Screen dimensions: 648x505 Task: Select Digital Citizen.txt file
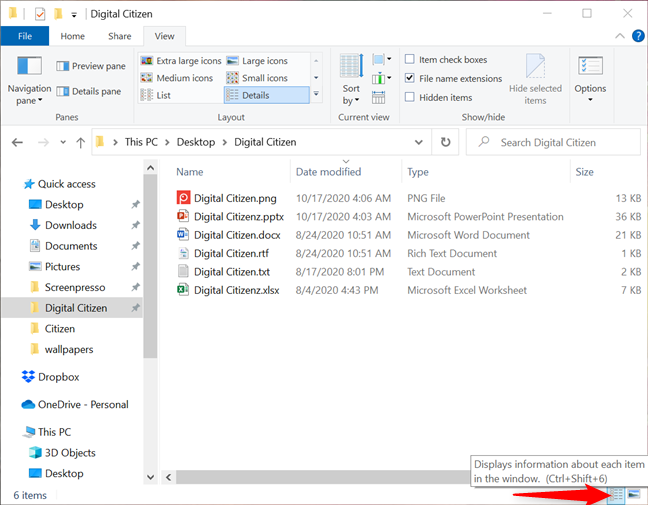pyautogui.click(x=232, y=272)
